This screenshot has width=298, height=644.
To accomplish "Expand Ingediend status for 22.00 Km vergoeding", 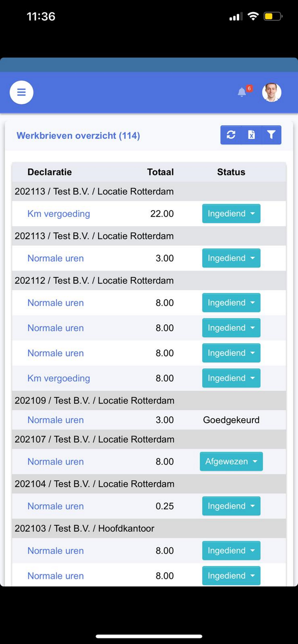I will (x=231, y=213).
